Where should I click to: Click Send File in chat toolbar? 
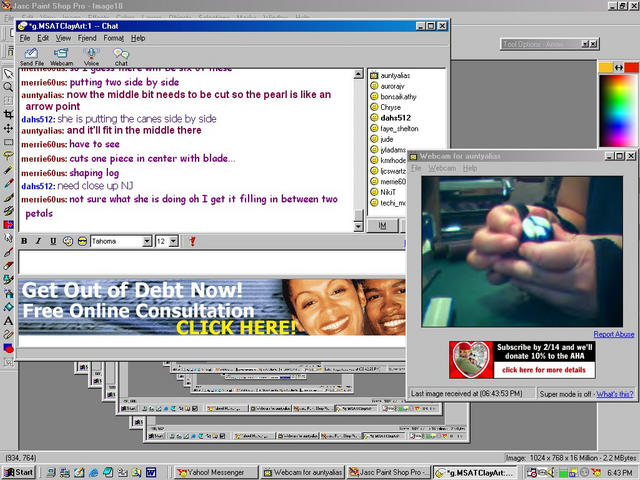click(31, 57)
